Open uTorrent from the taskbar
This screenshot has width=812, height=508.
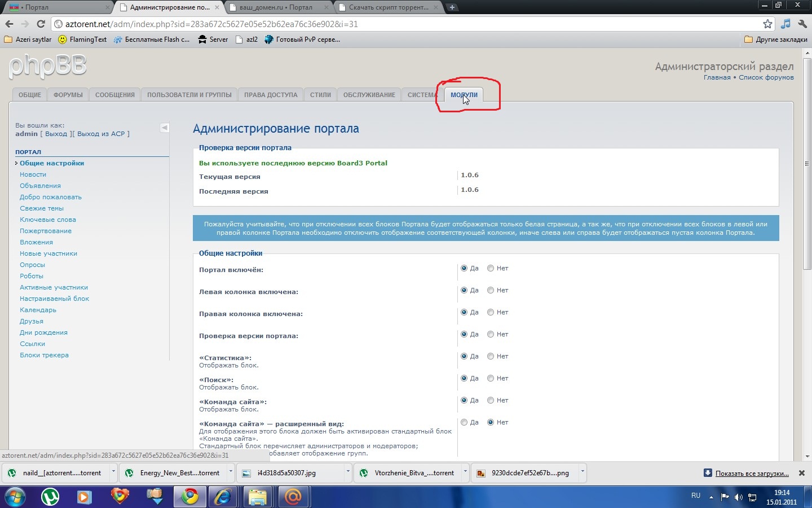point(51,497)
